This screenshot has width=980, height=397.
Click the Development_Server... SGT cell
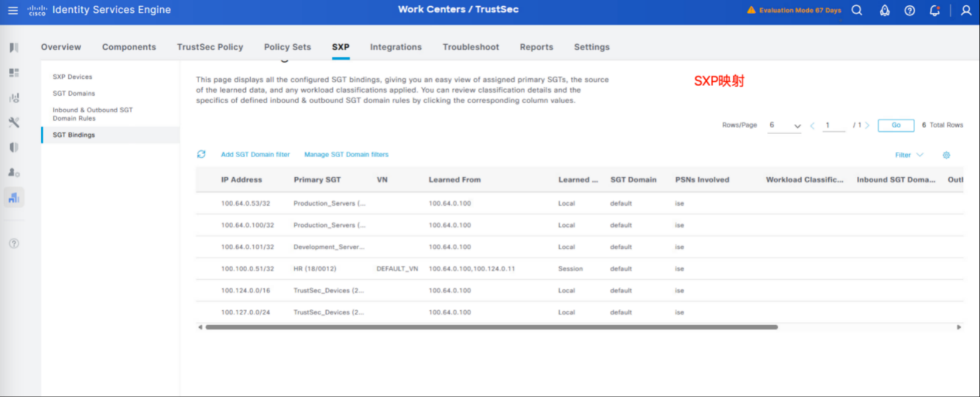[x=328, y=247]
